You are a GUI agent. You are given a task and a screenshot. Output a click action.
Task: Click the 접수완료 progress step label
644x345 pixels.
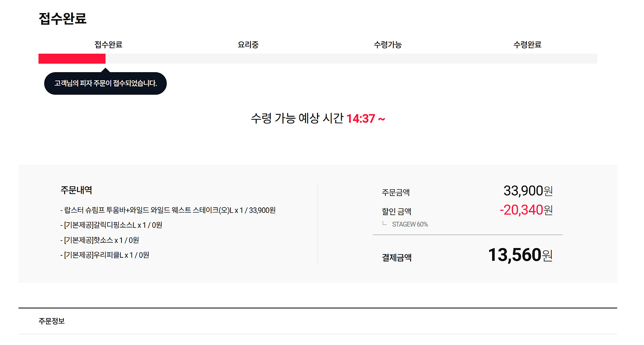click(x=108, y=45)
